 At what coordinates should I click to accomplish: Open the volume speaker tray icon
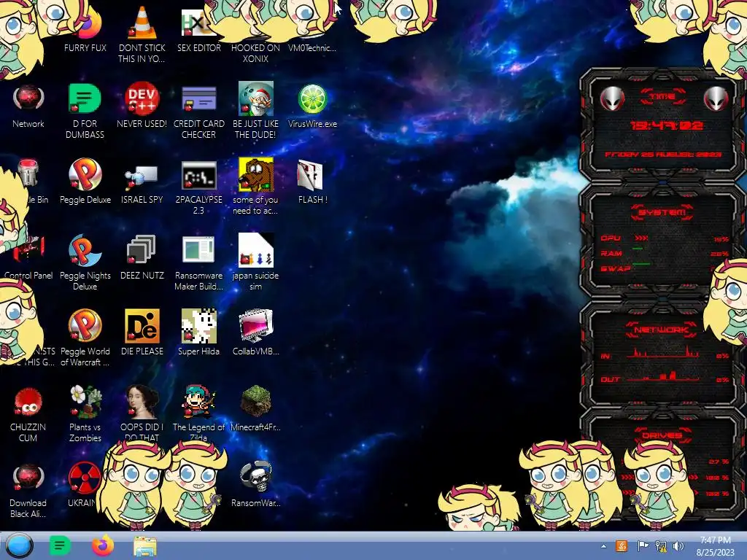coord(678,546)
